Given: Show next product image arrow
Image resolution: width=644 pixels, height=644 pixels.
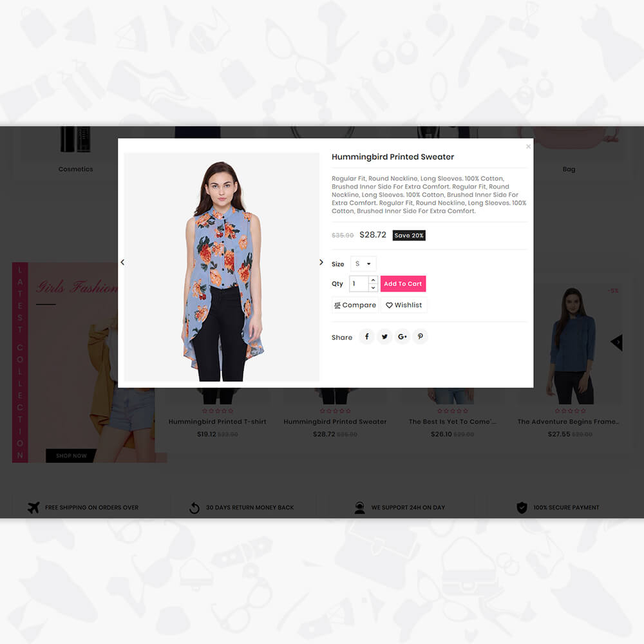Looking at the screenshot, I should pos(321,262).
